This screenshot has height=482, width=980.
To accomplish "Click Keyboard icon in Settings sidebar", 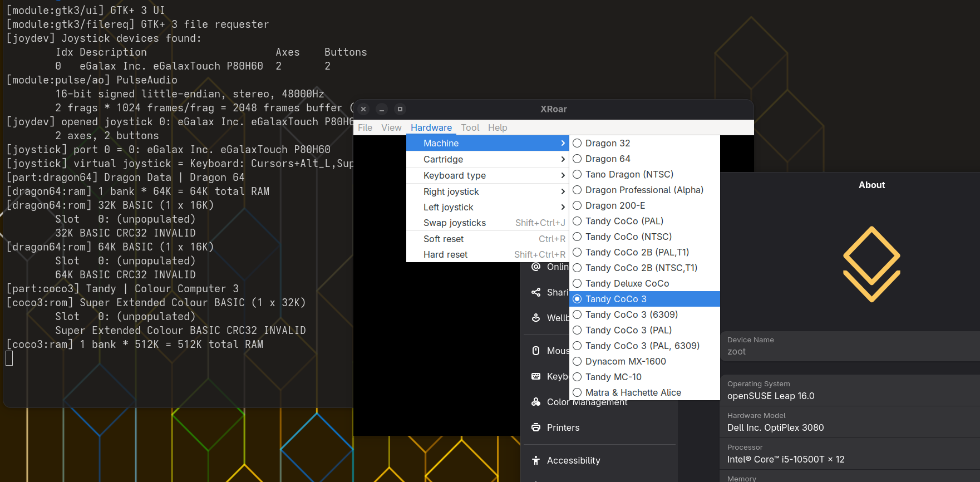I will pyautogui.click(x=536, y=376).
